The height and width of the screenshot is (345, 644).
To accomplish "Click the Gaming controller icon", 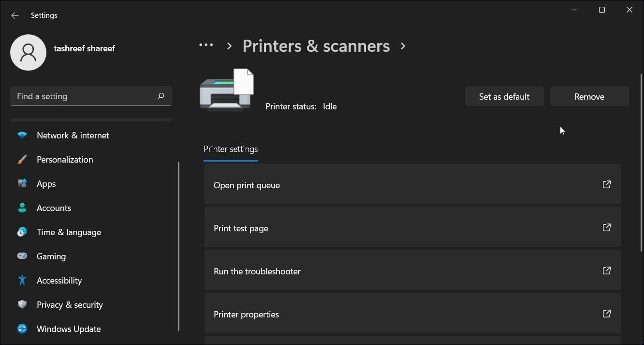I will pos(22,256).
